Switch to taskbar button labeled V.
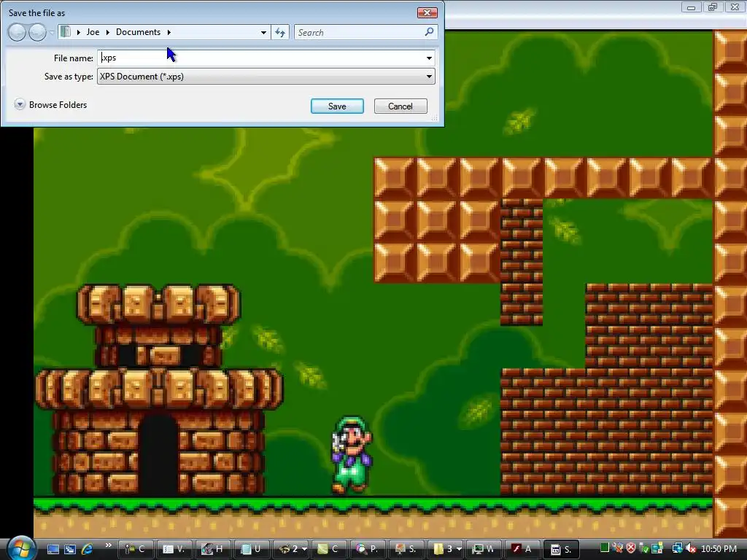 coord(174,549)
